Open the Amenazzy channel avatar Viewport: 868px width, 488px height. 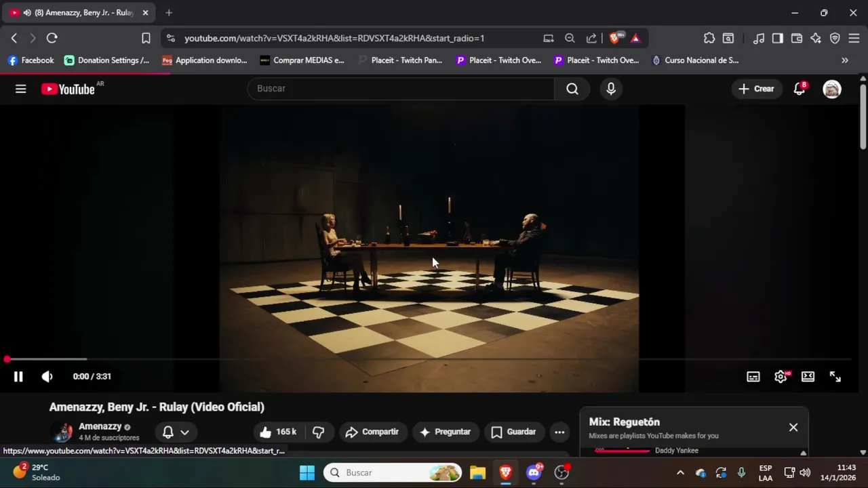click(62, 432)
